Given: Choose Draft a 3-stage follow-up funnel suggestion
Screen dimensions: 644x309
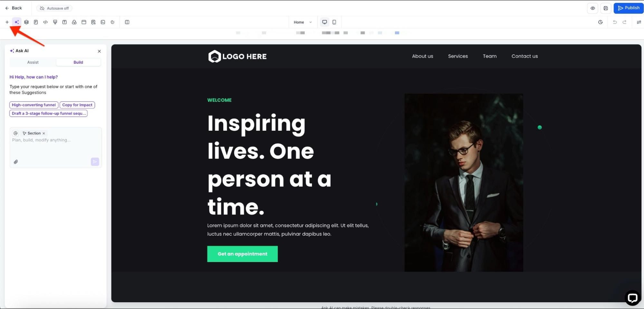Looking at the screenshot, I should pos(49,113).
